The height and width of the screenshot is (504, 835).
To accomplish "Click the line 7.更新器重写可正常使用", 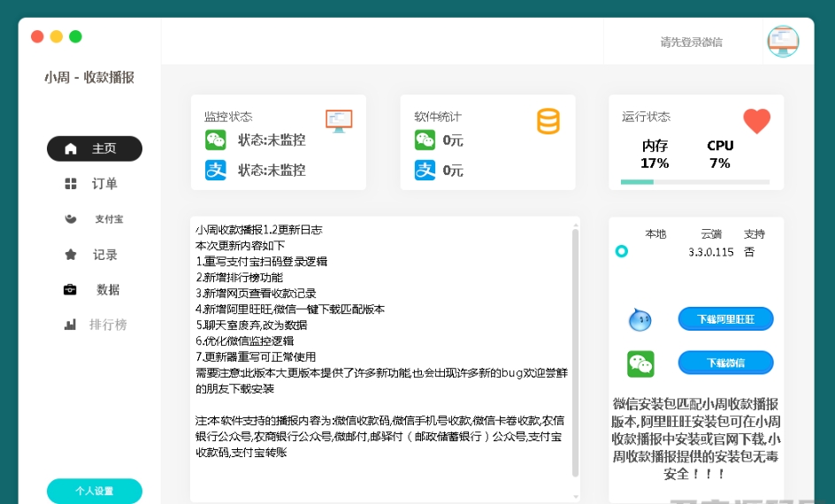I will pyautogui.click(x=256, y=356).
